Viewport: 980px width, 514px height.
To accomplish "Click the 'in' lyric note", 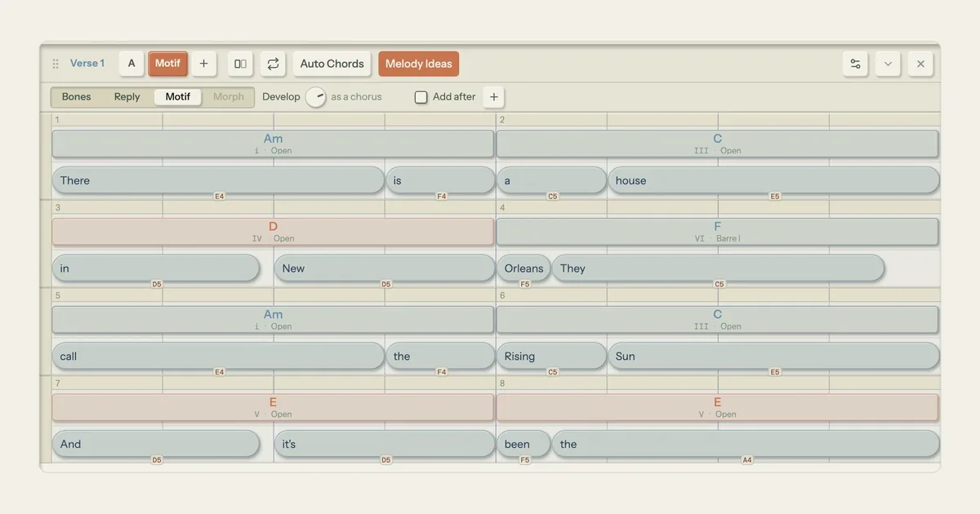I will pyautogui.click(x=156, y=268).
